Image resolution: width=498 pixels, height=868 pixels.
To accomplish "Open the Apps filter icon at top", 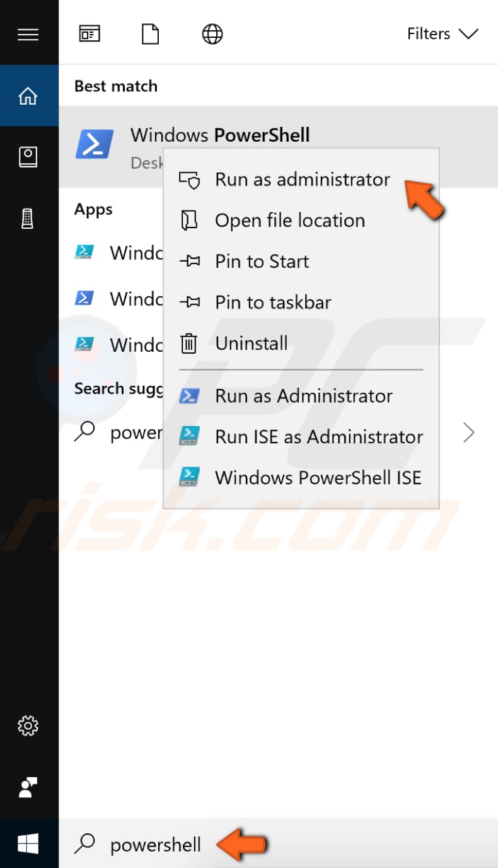I will pyautogui.click(x=89, y=34).
